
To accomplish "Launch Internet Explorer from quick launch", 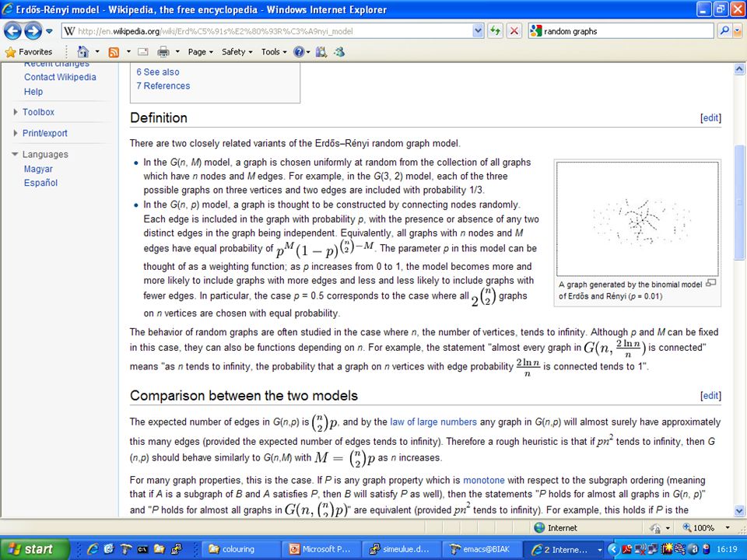I will [x=93, y=549].
